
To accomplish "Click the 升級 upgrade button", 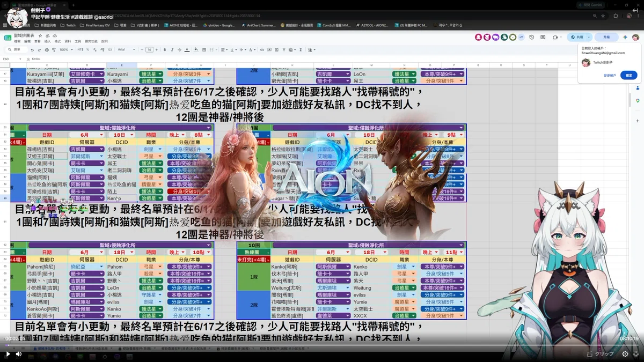I will [x=606, y=37].
